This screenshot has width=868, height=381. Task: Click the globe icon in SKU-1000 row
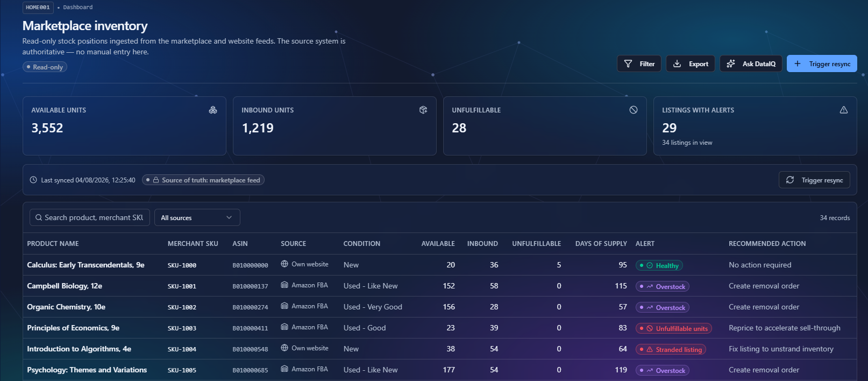(284, 264)
